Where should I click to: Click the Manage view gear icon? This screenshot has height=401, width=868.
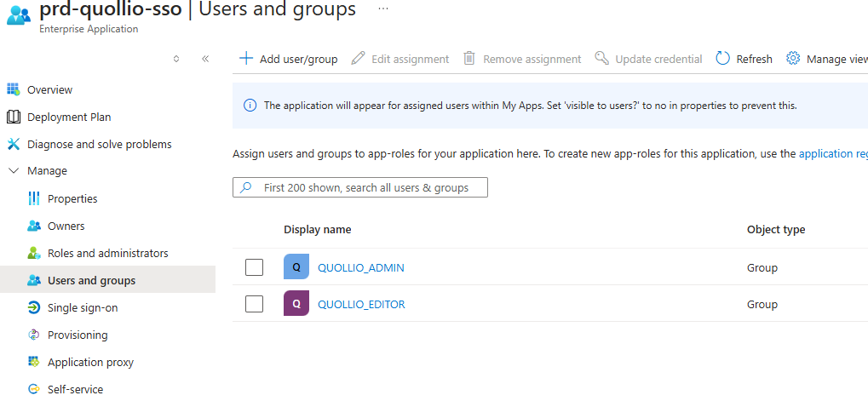(x=793, y=58)
